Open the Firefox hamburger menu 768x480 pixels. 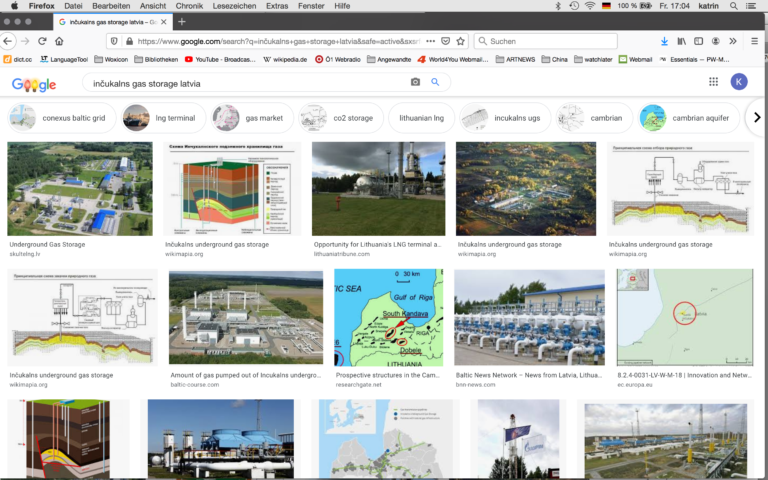click(754, 42)
